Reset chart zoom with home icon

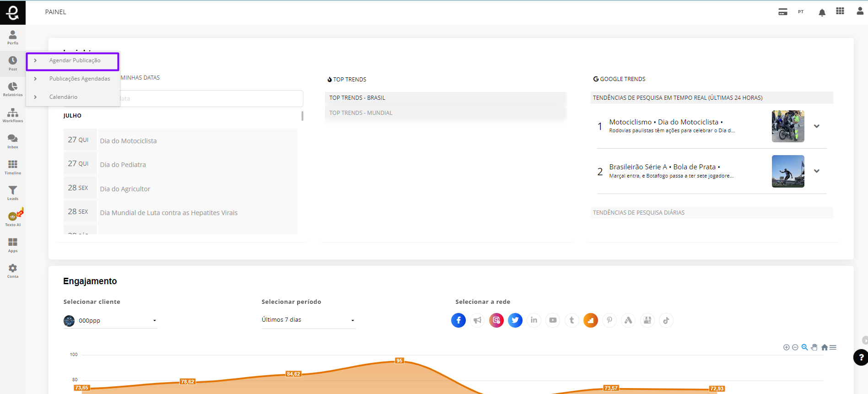[825, 347]
